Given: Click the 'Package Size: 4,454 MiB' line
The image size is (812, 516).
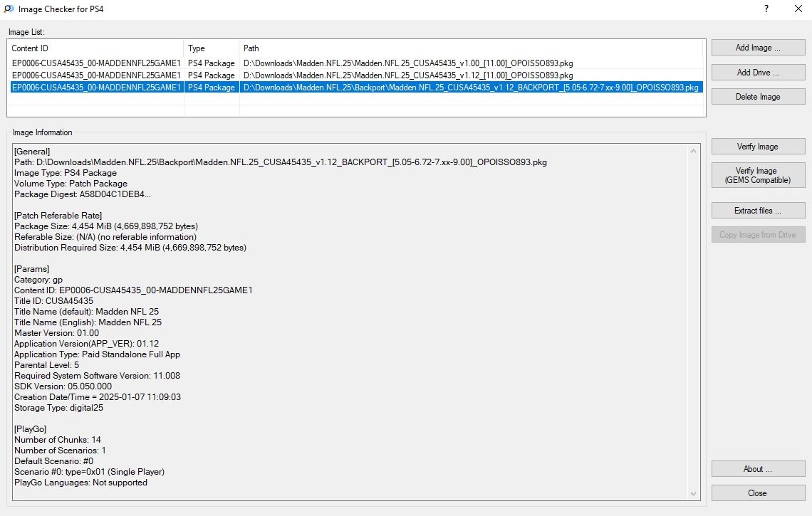Looking at the screenshot, I should pyautogui.click(x=106, y=227).
